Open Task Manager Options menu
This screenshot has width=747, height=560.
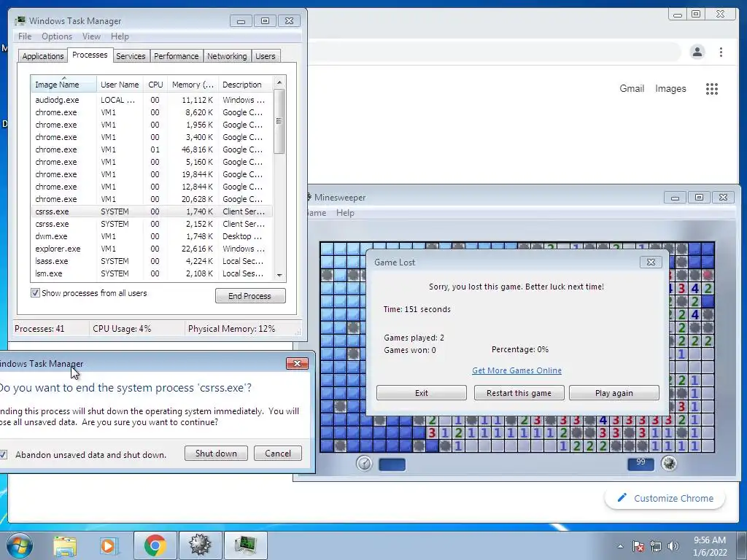[57, 36]
